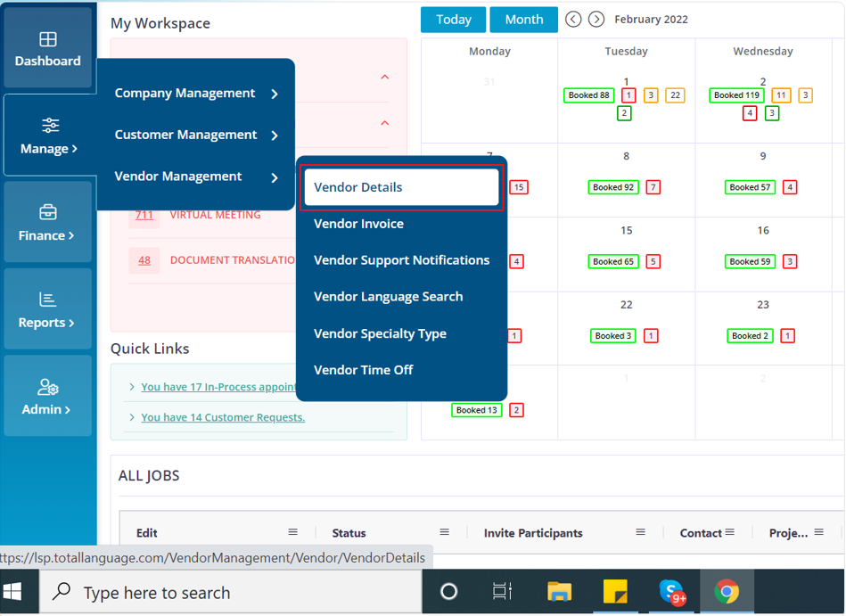846x616 pixels.
Task: Open Chrome in the taskbar
Action: (x=726, y=592)
